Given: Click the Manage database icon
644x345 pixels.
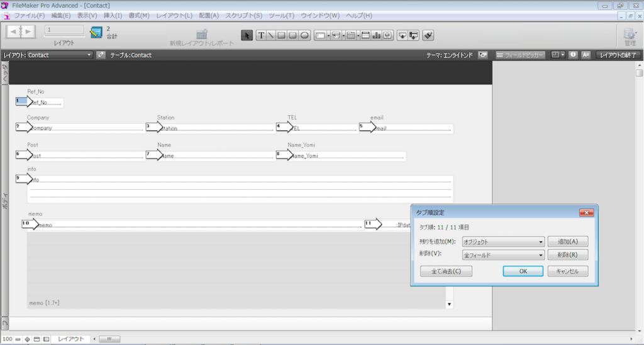Looking at the screenshot, I should (x=628, y=33).
